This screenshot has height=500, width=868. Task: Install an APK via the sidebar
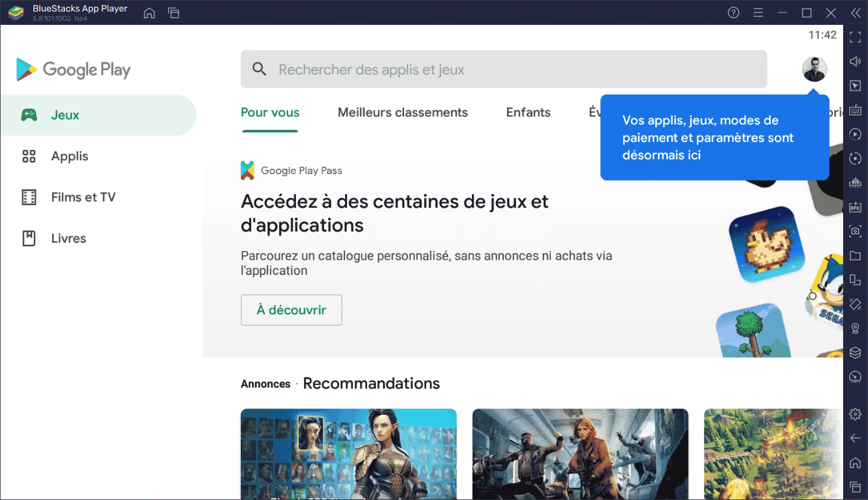pos(855,207)
